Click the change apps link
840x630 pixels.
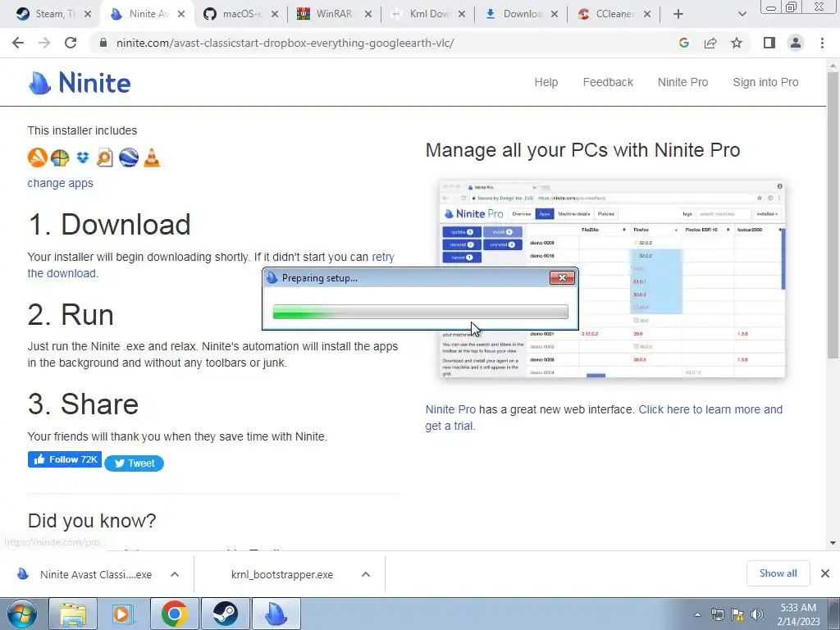pos(60,183)
